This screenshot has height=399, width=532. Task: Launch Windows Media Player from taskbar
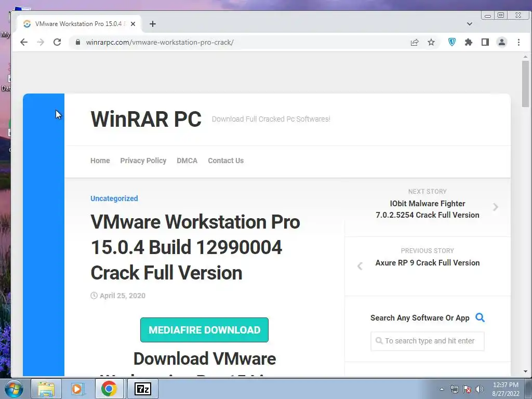(x=77, y=389)
